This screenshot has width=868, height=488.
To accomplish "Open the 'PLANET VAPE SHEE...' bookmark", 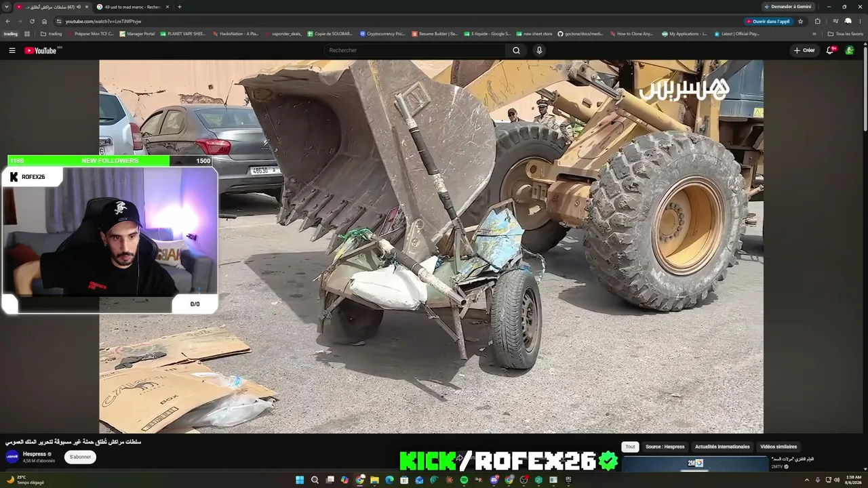I will pyautogui.click(x=182, y=34).
